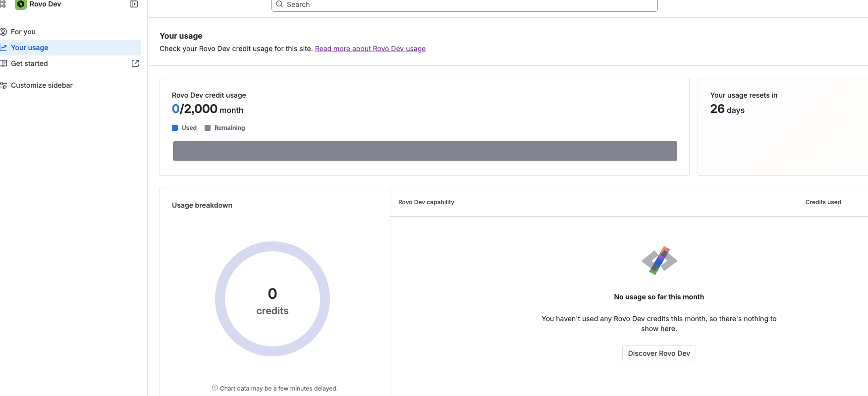Image resolution: width=868 pixels, height=396 pixels.
Task: Click the Your usage page heading
Action: 181,36
